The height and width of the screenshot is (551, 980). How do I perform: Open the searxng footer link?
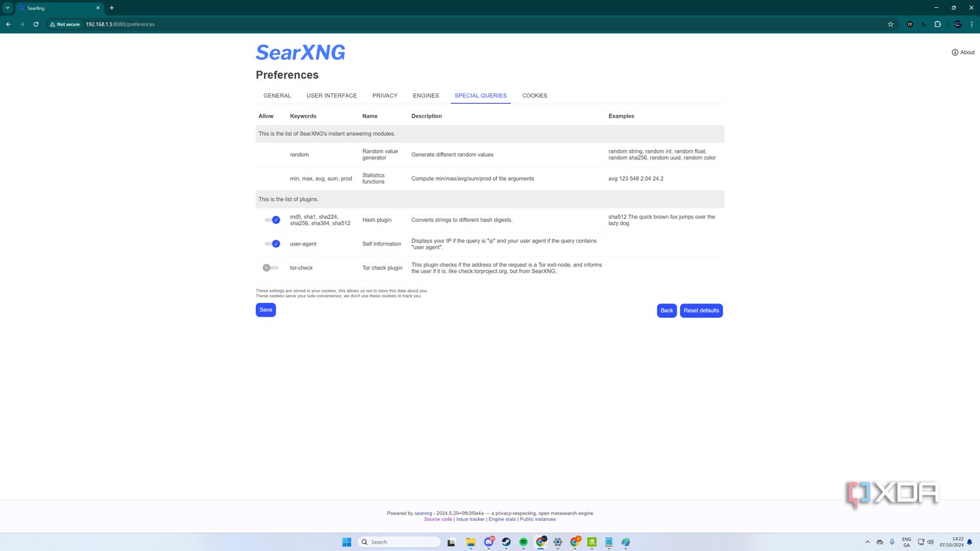(x=423, y=513)
